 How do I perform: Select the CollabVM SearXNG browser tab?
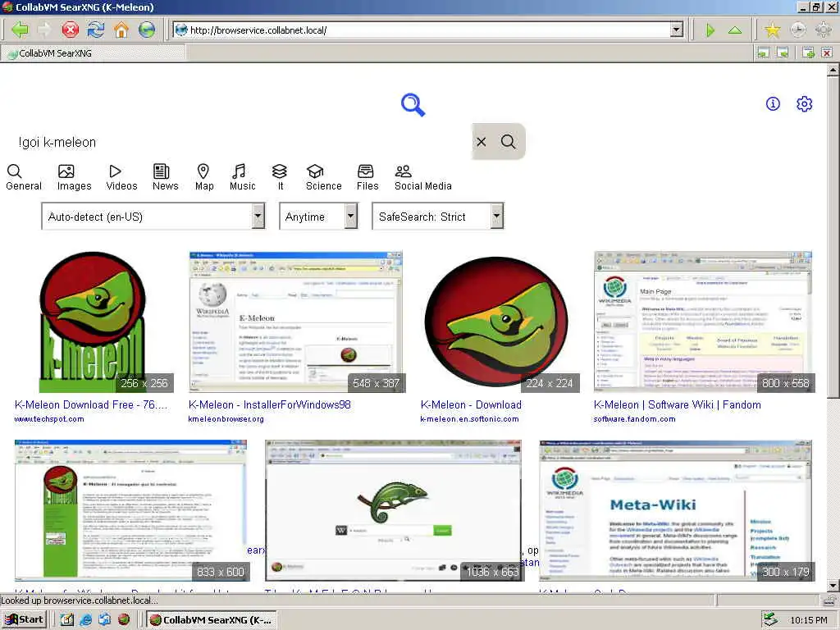[94, 53]
